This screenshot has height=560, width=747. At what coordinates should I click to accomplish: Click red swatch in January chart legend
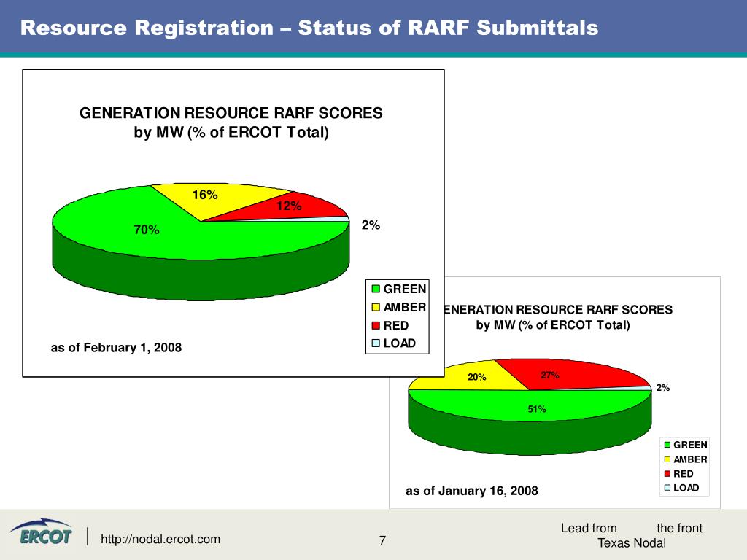[667, 473]
